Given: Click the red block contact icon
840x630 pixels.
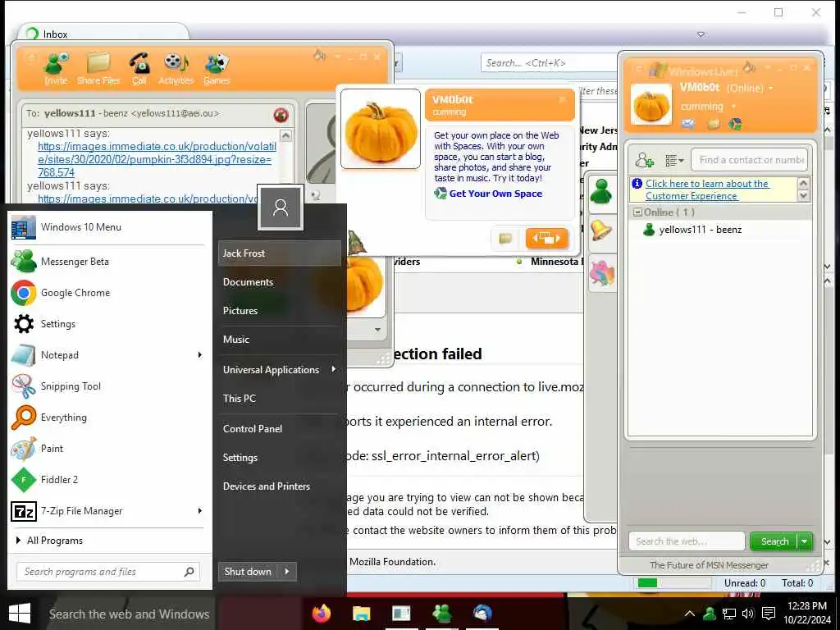Looking at the screenshot, I should [x=281, y=115].
